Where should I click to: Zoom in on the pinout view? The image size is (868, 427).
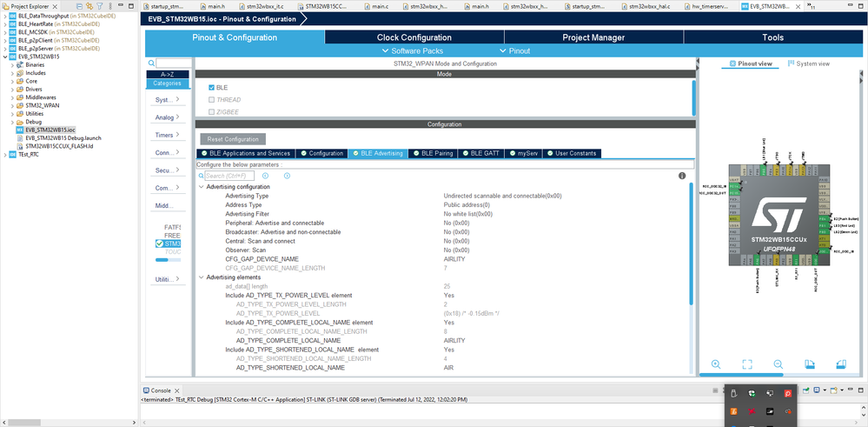point(716,364)
